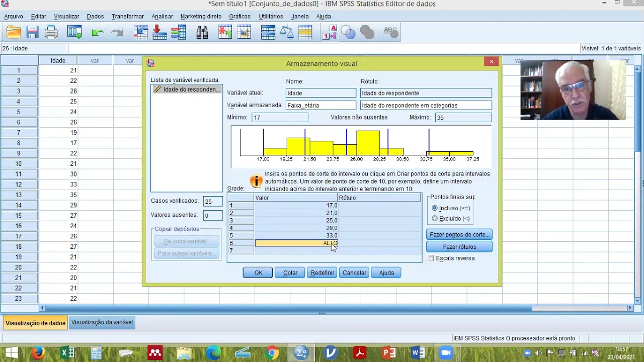Open the Windows Start button
Viewport: 644px width, 362px height.
12,353
